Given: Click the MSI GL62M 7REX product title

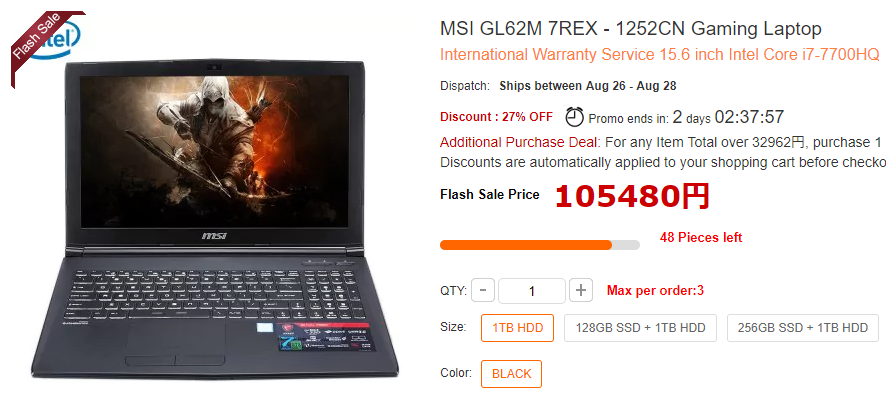Looking at the screenshot, I should coord(631,28).
